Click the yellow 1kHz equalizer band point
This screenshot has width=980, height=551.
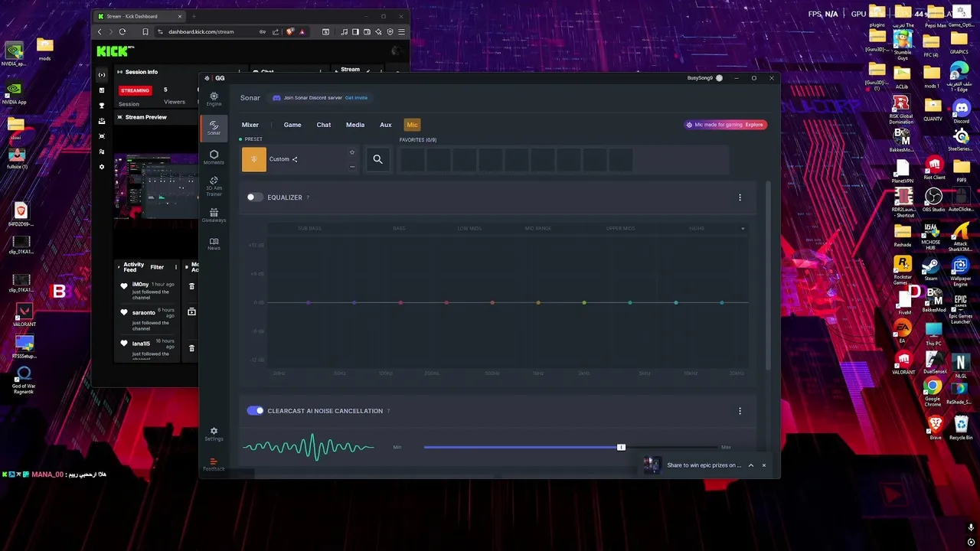(538, 303)
